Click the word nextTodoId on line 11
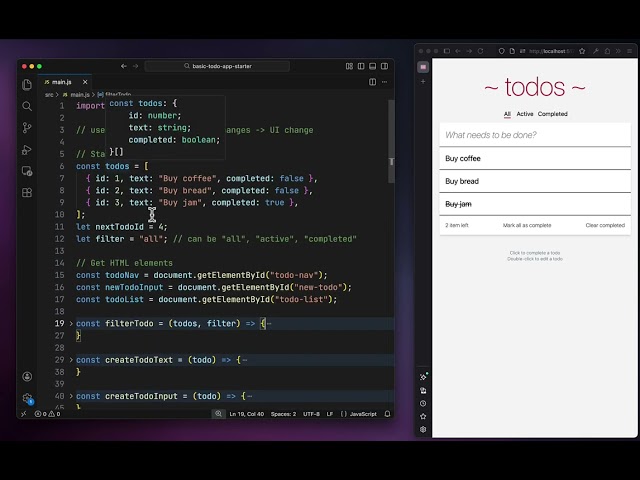 coord(119,227)
